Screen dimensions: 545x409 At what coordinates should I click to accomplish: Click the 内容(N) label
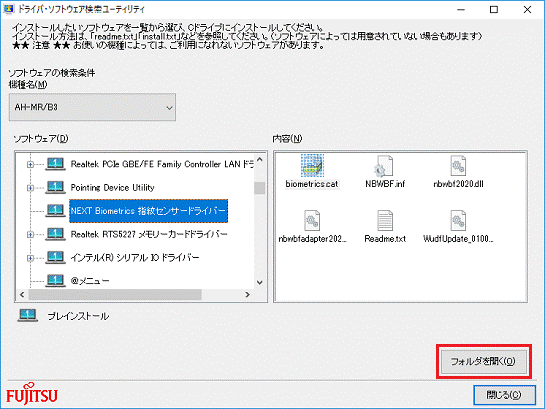click(287, 139)
